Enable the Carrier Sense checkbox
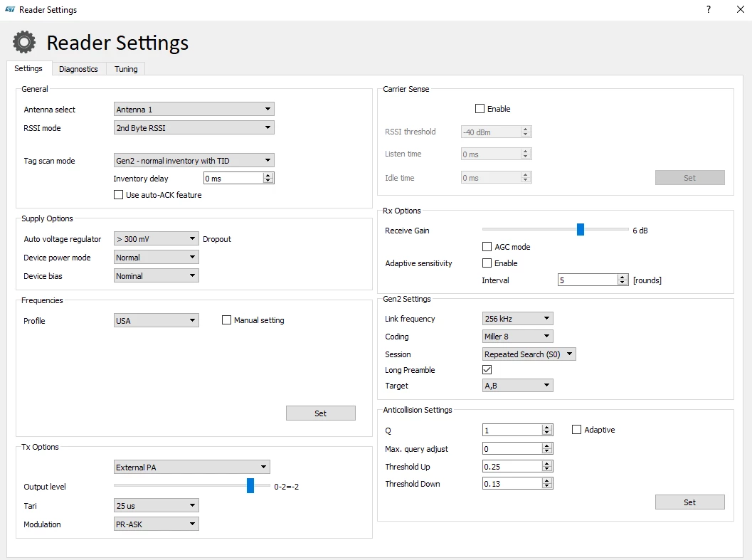 480,109
